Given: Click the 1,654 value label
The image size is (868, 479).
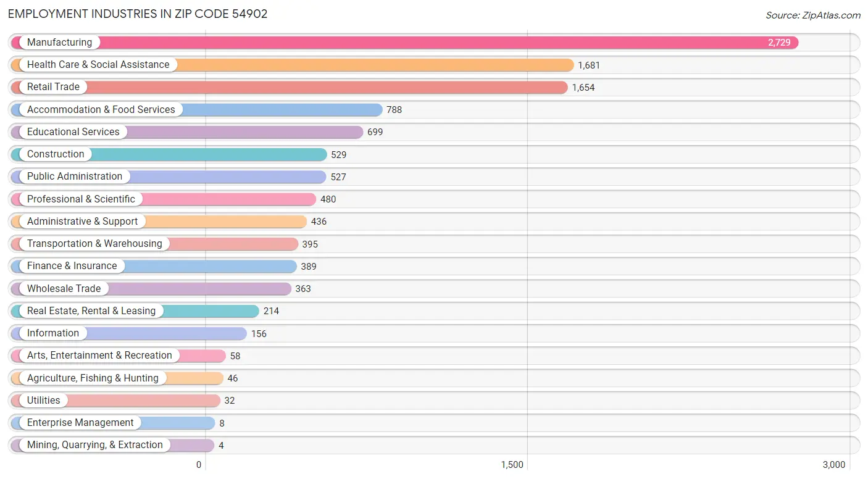Looking at the screenshot, I should [x=583, y=87].
